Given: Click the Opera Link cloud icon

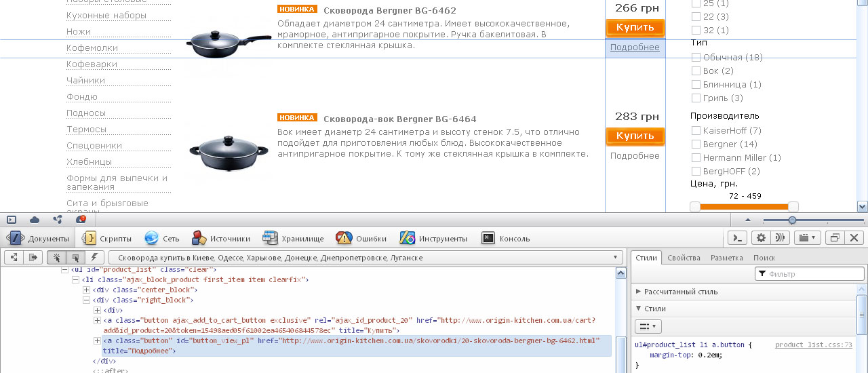Looking at the screenshot, I should pos(35,220).
